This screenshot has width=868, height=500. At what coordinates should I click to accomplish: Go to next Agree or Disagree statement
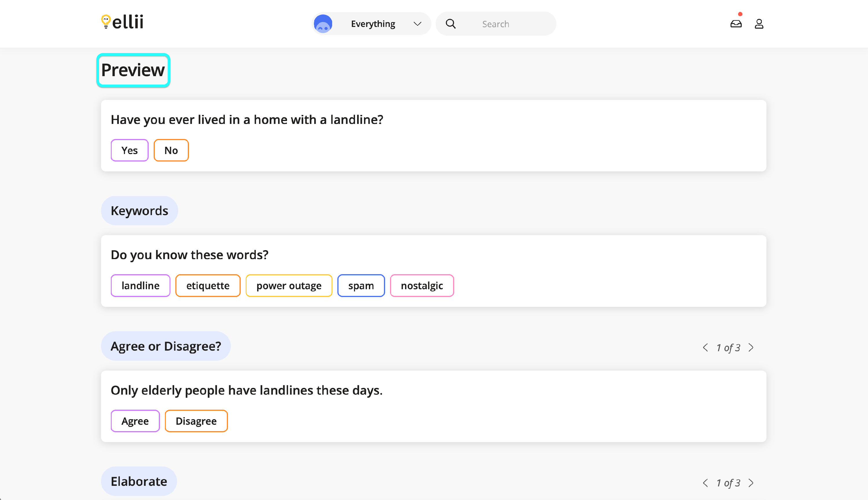coord(751,347)
